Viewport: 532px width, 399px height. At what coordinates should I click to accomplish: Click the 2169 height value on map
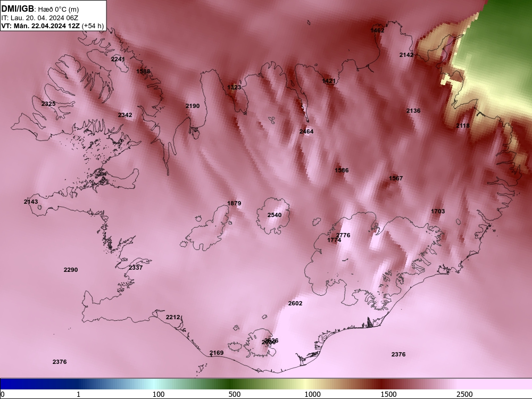(x=217, y=353)
